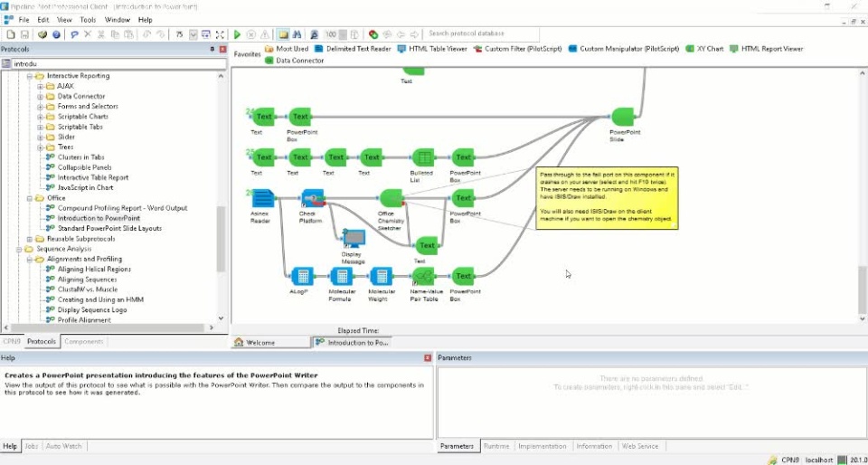Screen dimensions: 868x465
Task: Open the zoom percentage dropdown next to 75
Action: pos(193,34)
